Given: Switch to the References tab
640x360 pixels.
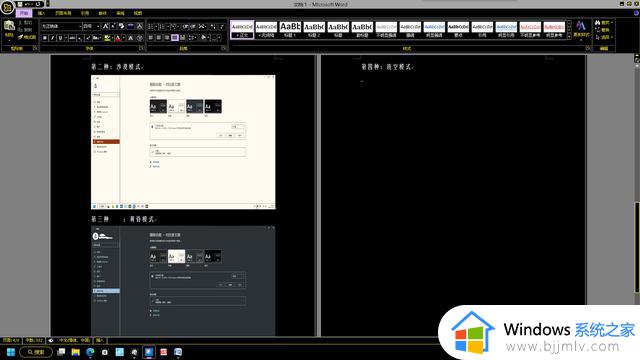Looking at the screenshot, I should click(x=85, y=13).
